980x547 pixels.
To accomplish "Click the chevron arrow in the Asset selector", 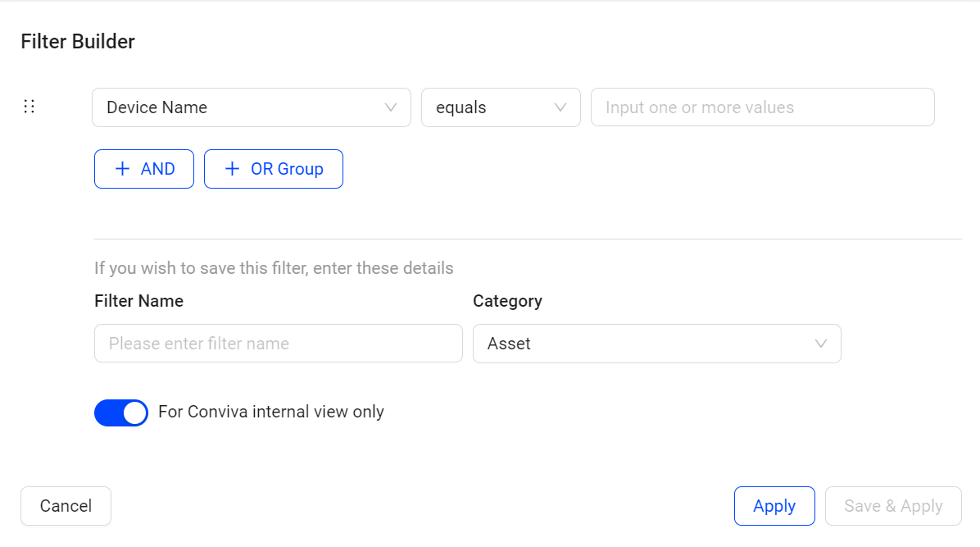I will pyautogui.click(x=821, y=344).
